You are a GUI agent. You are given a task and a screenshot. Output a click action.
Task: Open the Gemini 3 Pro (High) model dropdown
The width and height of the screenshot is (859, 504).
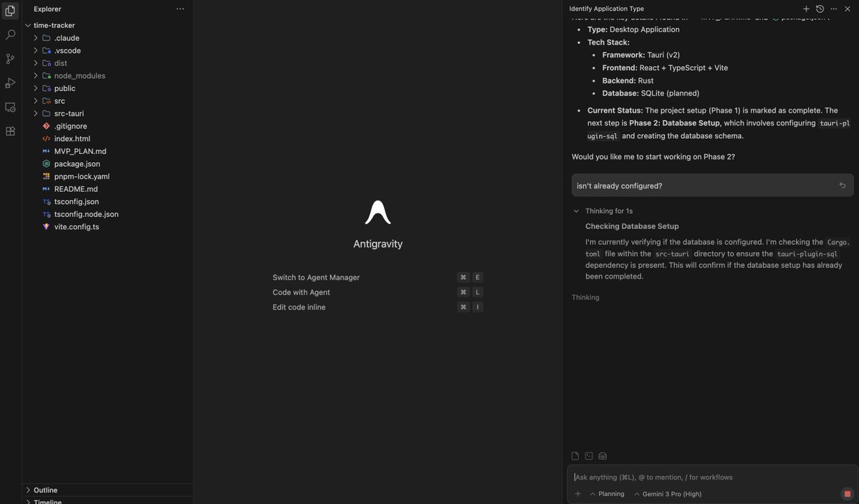pos(668,493)
